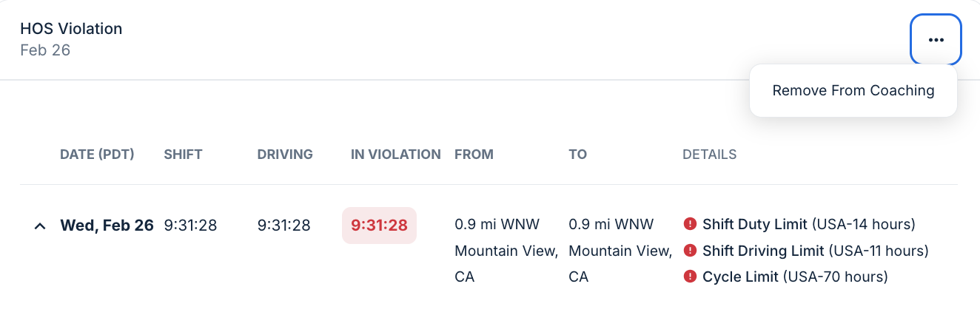Click the Shift Driving Limit alert icon
Viewport: 980px width, 315px height.
tap(690, 251)
